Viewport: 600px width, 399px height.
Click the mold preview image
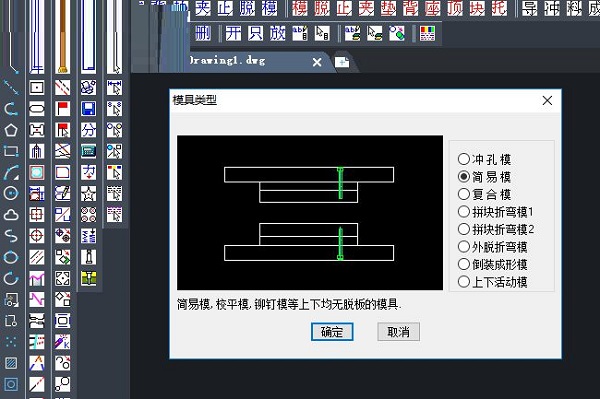[310, 213]
